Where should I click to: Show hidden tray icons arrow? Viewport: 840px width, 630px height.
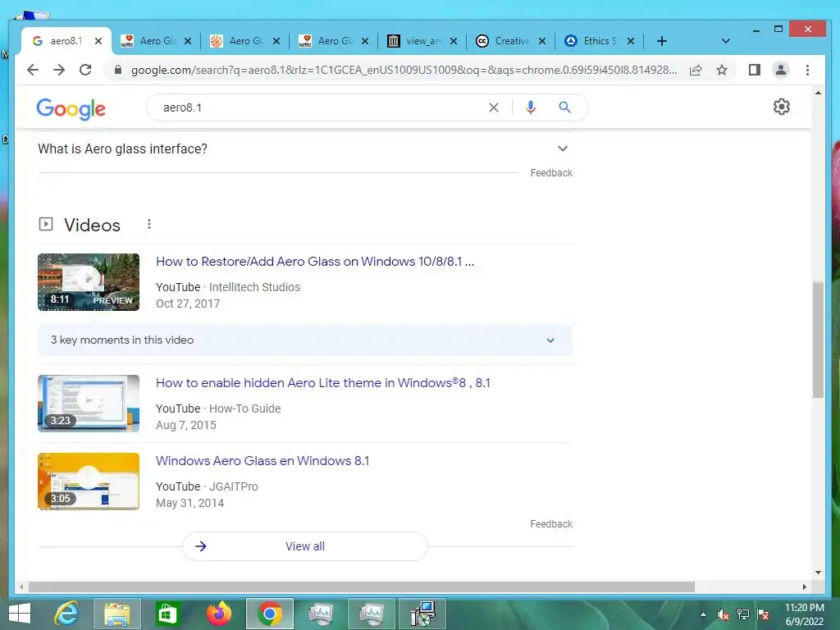point(703,614)
